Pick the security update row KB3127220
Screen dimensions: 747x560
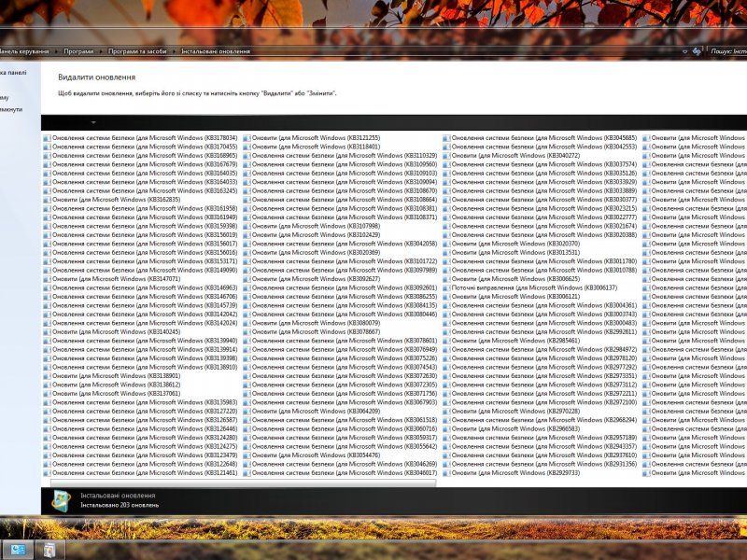click(x=140, y=412)
